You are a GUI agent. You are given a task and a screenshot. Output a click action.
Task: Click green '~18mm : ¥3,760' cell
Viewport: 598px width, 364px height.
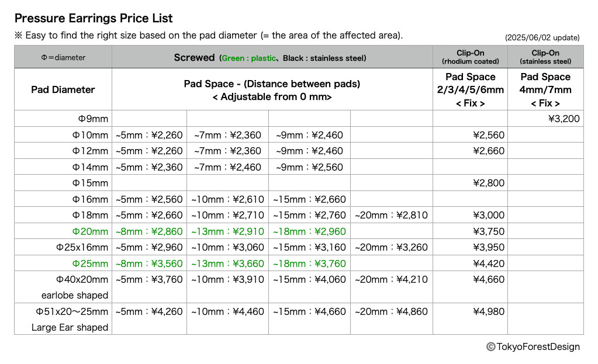coord(309,264)
